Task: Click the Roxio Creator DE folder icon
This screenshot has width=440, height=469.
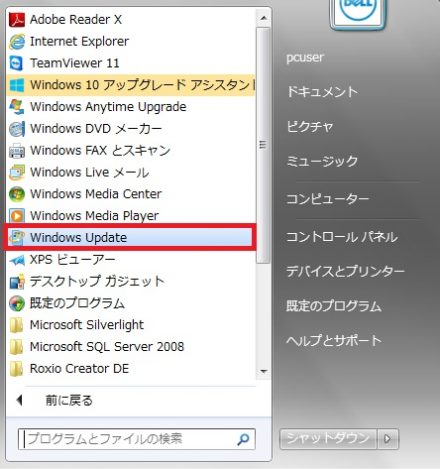Action: [x=17, y=369]
